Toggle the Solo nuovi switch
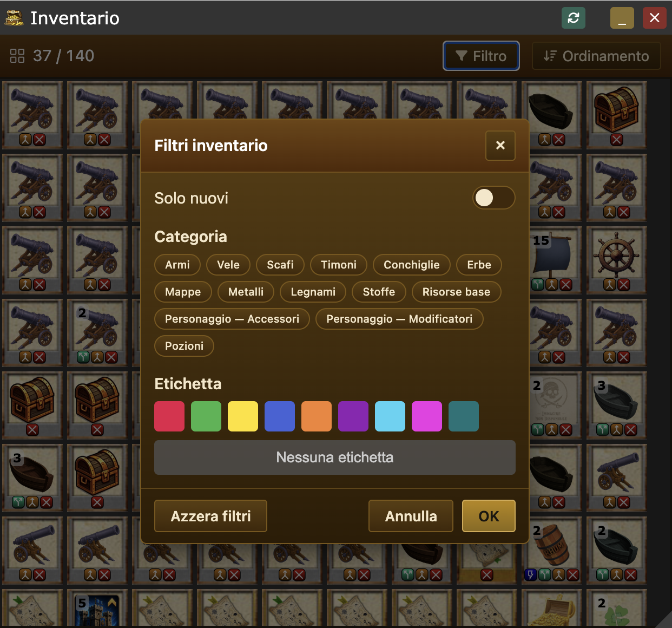The height and width of the screenshot is (628, 672). tap(493, 198)
